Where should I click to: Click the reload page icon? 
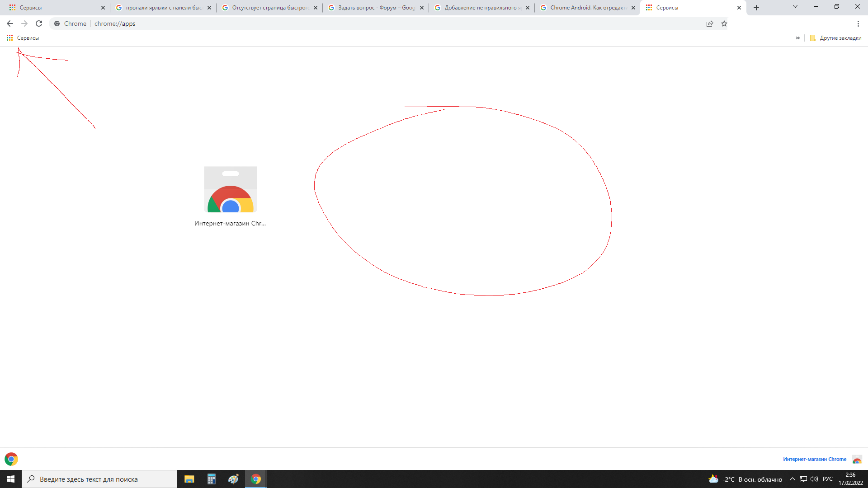pos(39,23)
